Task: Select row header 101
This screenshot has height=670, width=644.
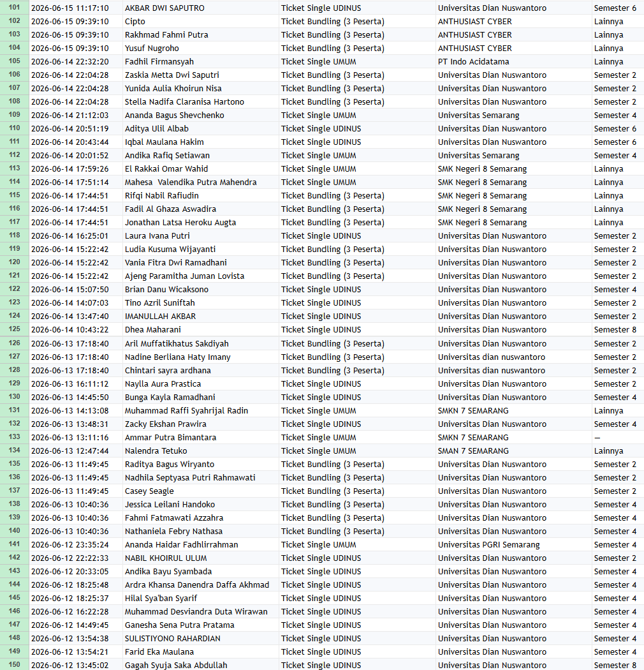Action: [x=15, y=8]
